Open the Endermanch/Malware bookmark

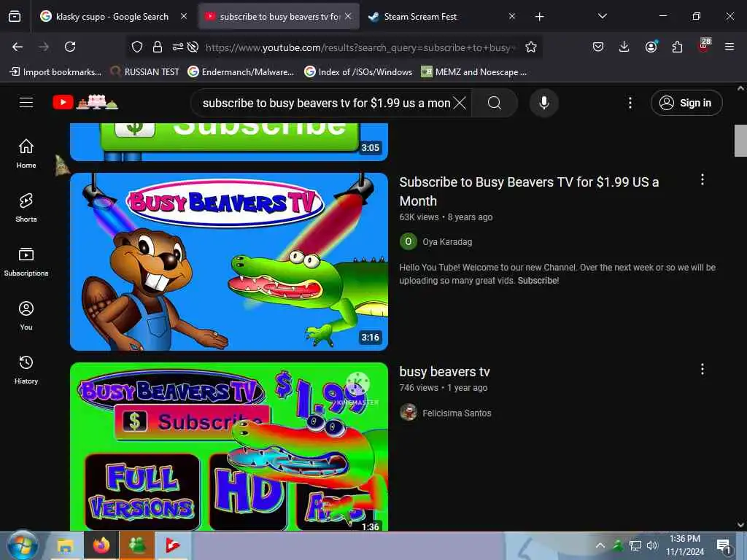pos(241,72)
